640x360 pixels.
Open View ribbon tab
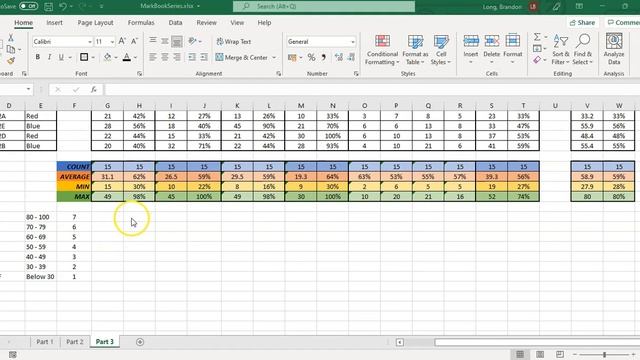[237, 23]
